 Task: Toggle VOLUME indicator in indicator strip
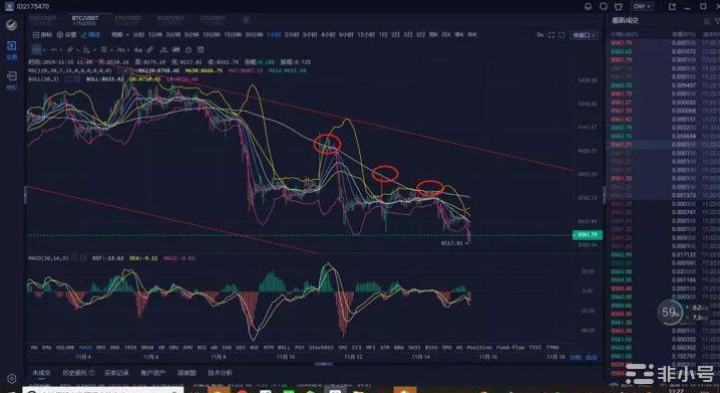point(65,348)
